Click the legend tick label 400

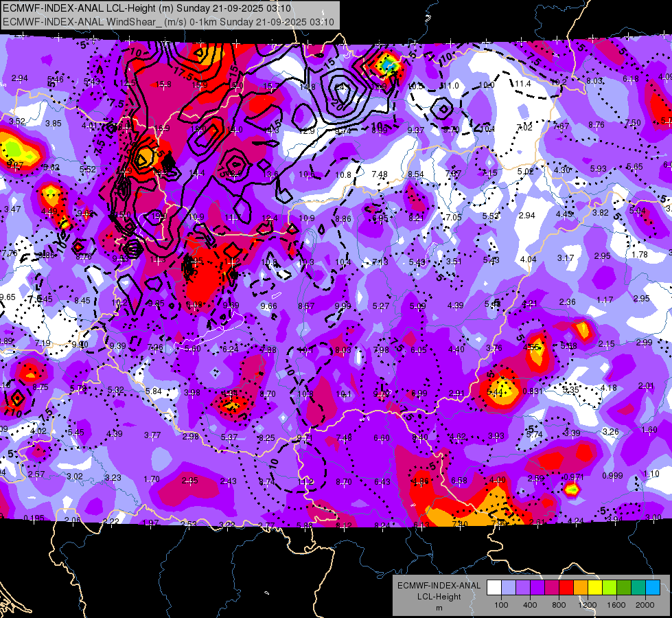click(x=530, y=605)
